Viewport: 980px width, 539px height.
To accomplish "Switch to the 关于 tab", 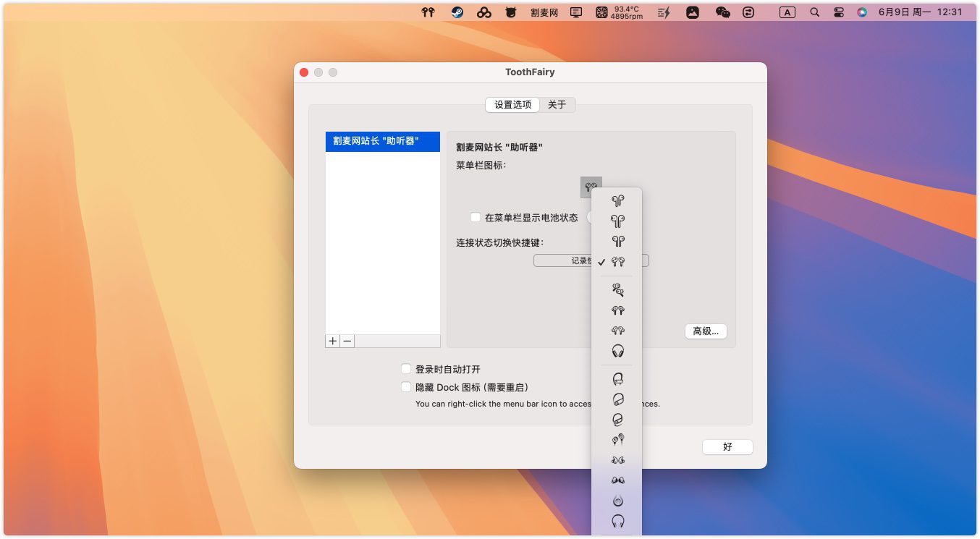I will pyautogui.click(x=557, y=105).
